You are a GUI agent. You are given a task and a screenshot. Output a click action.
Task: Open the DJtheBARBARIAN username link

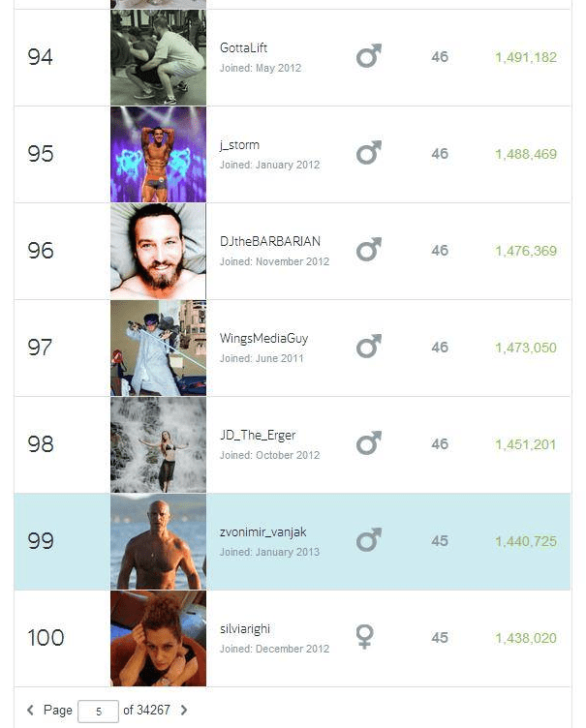[270, 241]
